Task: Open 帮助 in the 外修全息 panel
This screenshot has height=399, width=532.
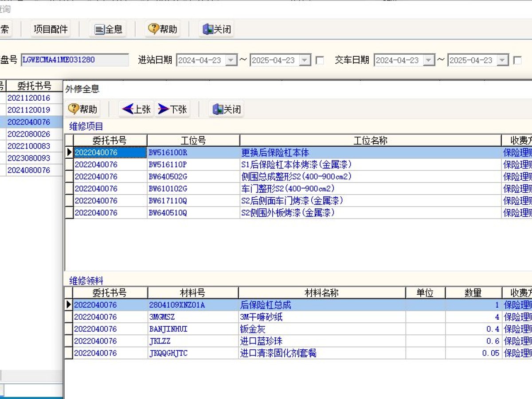Action: click(82, 109)
